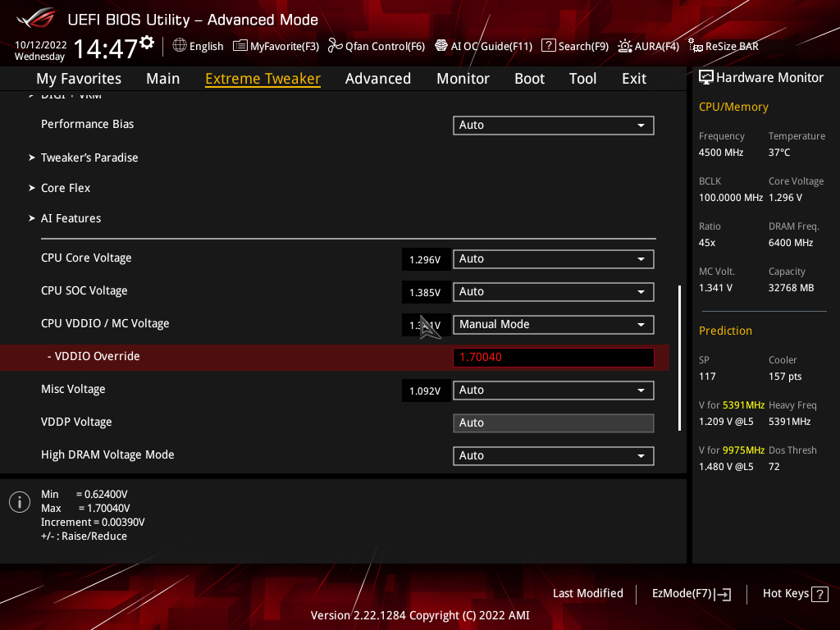Click the 14:47 clock time
Image resolution: width=840 pixels, height=630 pixels.
[106, 48]
